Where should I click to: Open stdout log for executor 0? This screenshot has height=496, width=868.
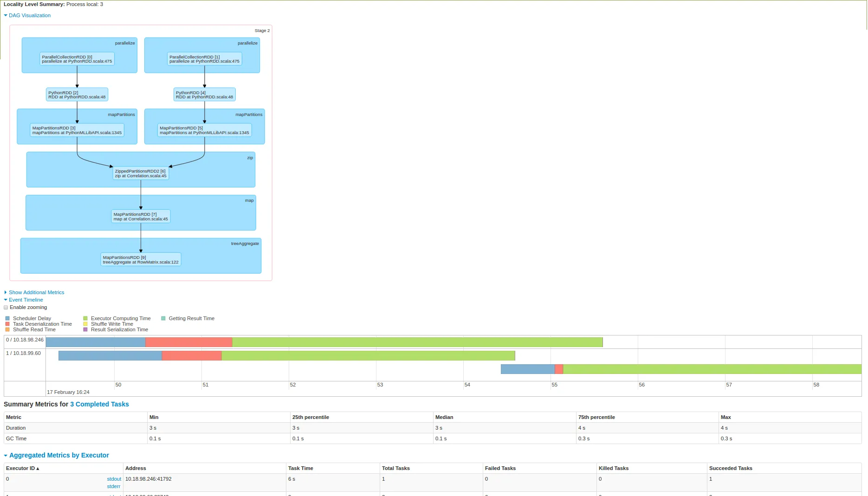pyautogui.click(x=114, y=479)
